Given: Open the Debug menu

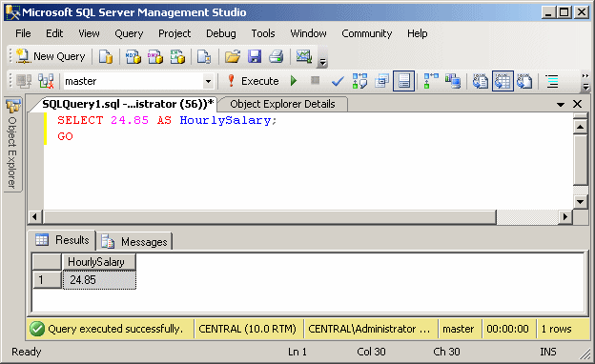Looking at the screenshot, I should pos(221,33).
